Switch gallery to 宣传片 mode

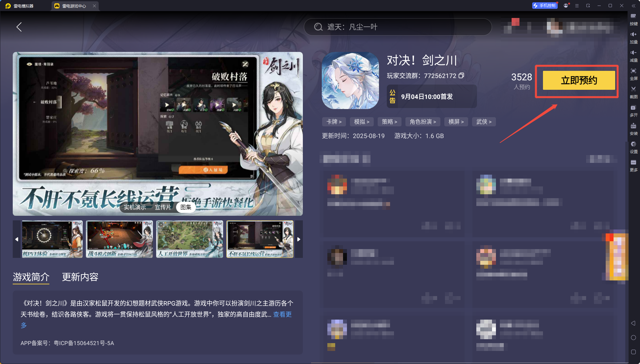click(163, 207)
